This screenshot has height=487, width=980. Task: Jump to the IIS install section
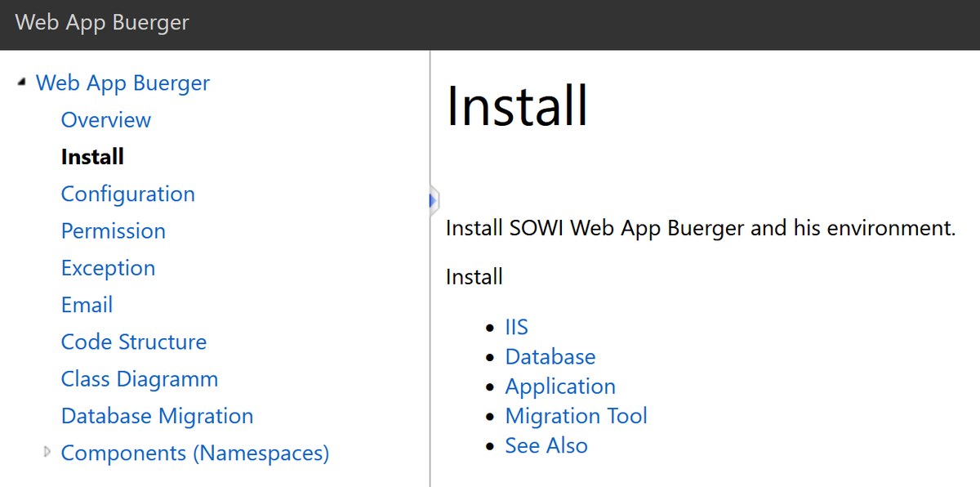click(x=516, y=327)
